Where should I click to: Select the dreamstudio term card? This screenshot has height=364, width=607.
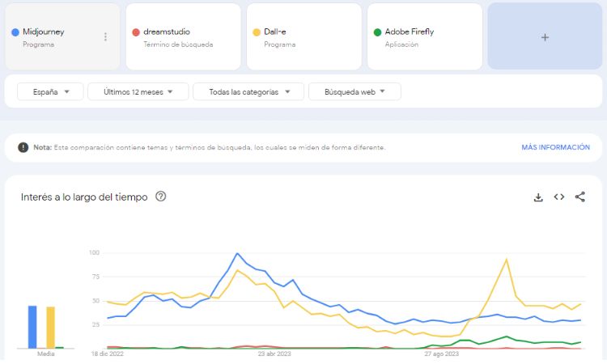(183, 36)
